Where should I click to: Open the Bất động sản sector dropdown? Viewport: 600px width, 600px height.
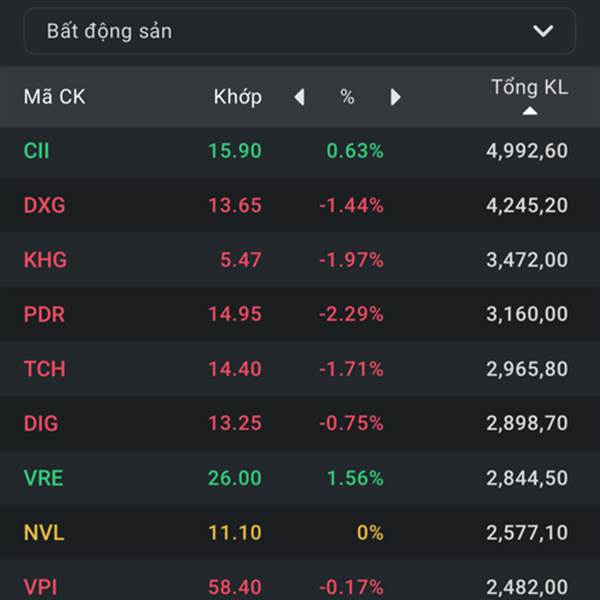[298, 31]
